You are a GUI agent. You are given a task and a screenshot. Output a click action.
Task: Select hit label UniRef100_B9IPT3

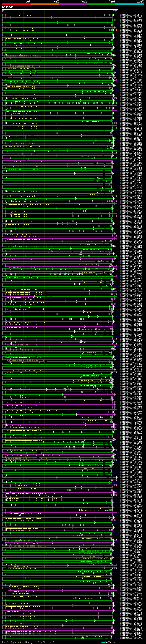pyautogui.click(x=131, y=133)
